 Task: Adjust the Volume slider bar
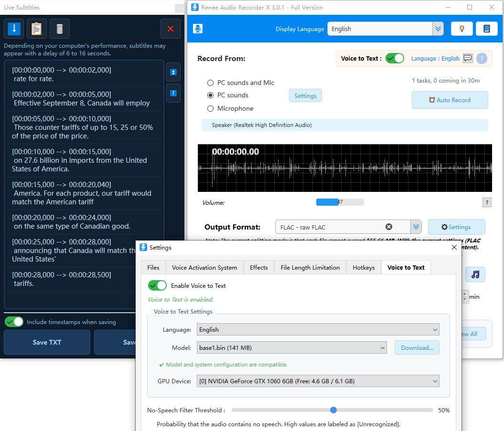[x=340, y=202]
